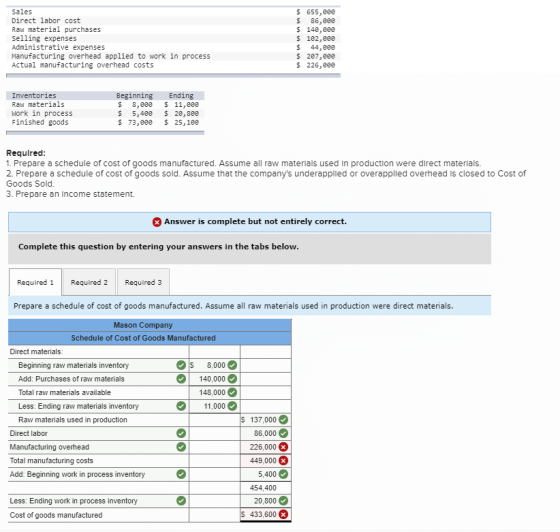Image resolution: width=560 pixels, height=532 pixels.
Task: Select the 433,600 cost of goods manufactured field
Action: (x=266, y=514)
